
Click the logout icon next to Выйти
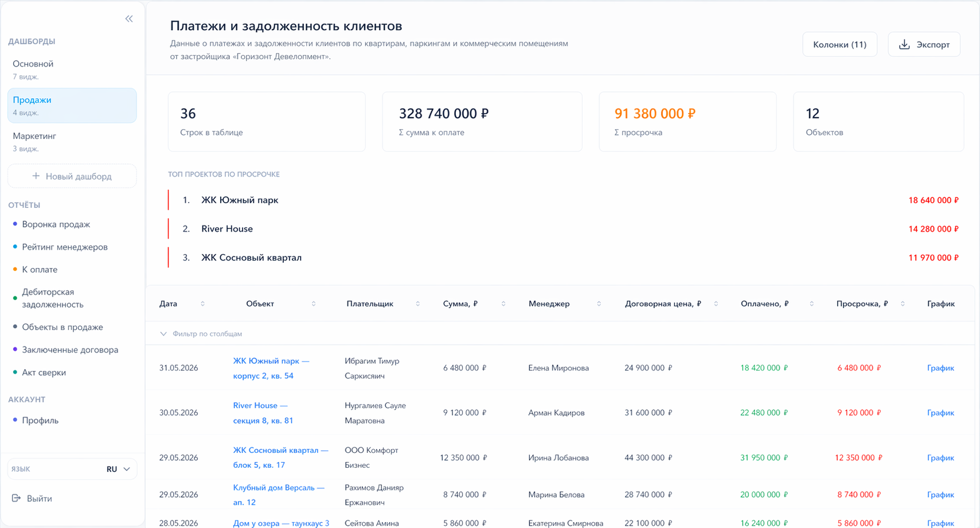16,498
